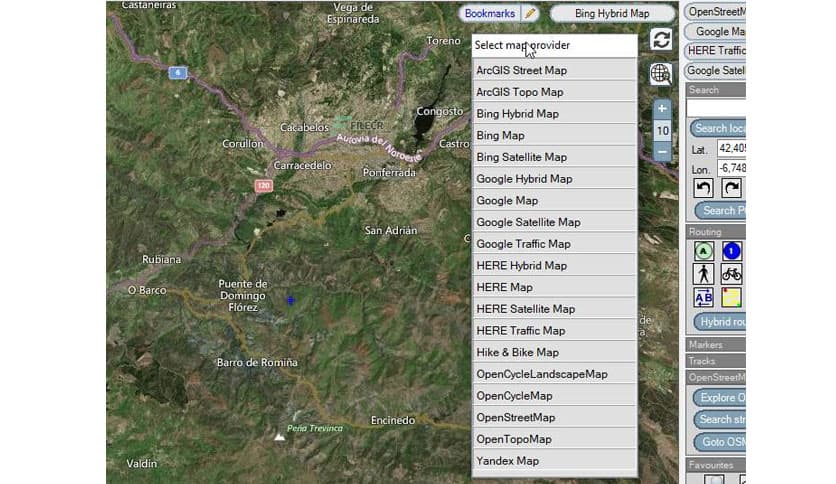This screenshot has width=836, height=484.
Task: Select HERE Map provider
Action: [x=554, y=287]
